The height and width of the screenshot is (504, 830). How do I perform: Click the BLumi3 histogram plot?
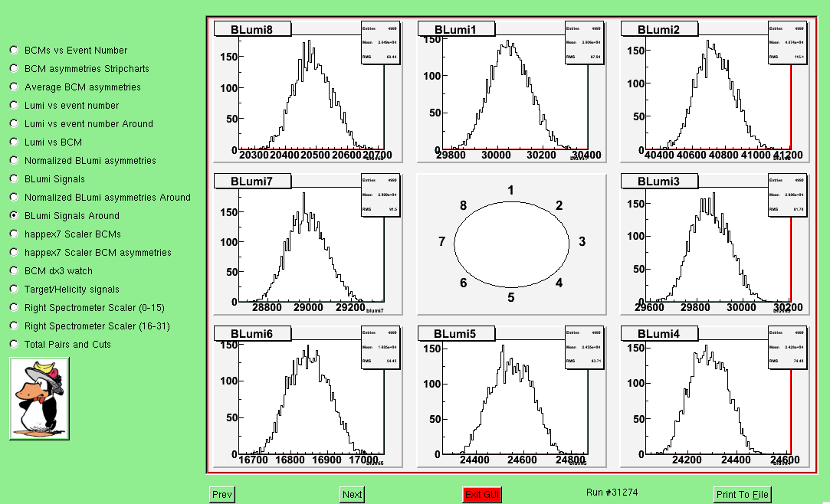click(714, 244)
